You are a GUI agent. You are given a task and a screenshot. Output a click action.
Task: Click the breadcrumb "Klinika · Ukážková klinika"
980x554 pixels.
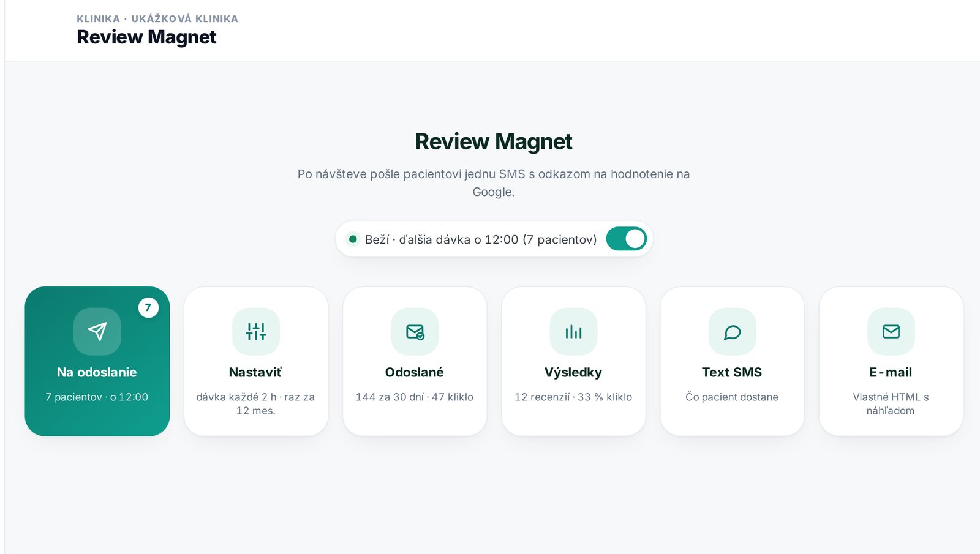tap(157, 18)
